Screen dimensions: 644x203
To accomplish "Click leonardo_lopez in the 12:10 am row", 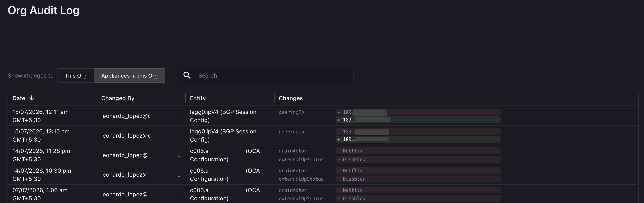I will (x=126, y=136).
